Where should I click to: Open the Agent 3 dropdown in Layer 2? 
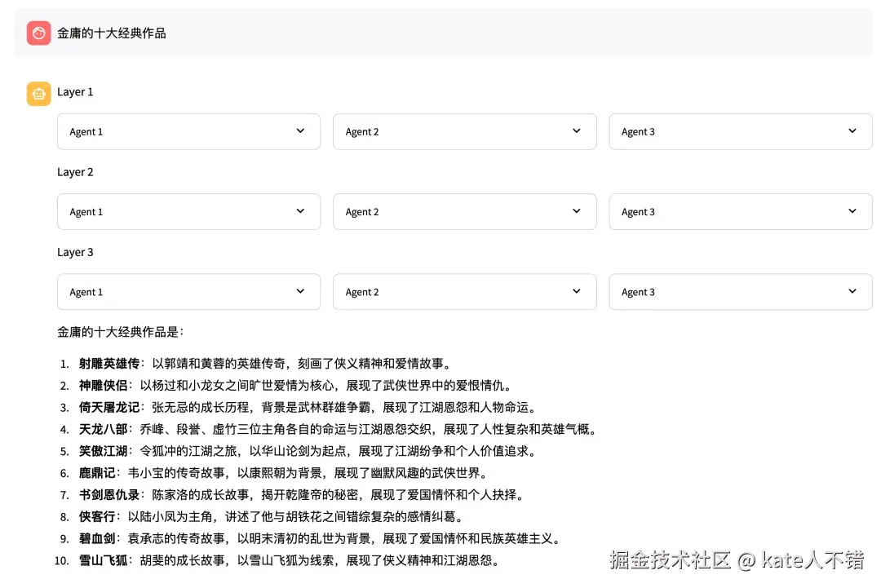pos(740,211)
